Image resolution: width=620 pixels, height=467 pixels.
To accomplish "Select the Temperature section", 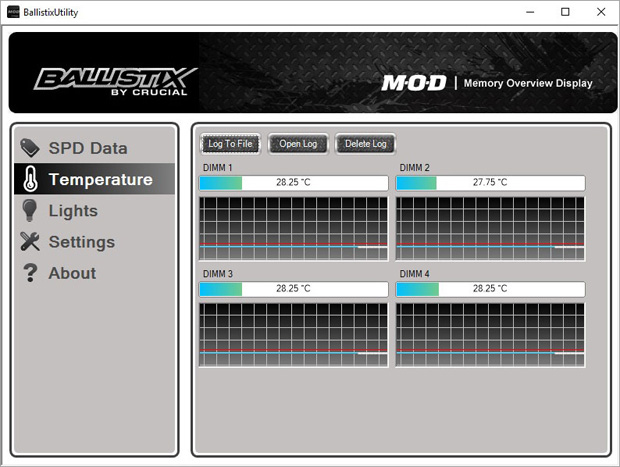I will click(x=94, y=179).
